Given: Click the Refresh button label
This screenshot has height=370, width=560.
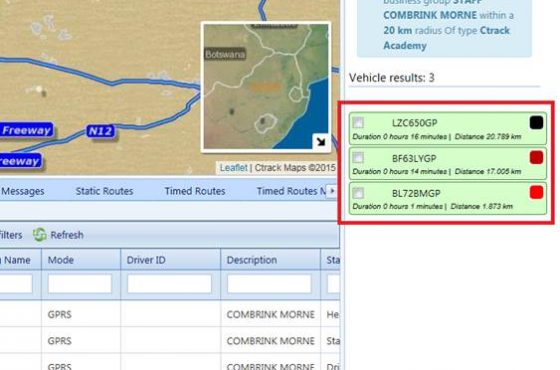Looking at the screenshot, I should pos(67,235).
